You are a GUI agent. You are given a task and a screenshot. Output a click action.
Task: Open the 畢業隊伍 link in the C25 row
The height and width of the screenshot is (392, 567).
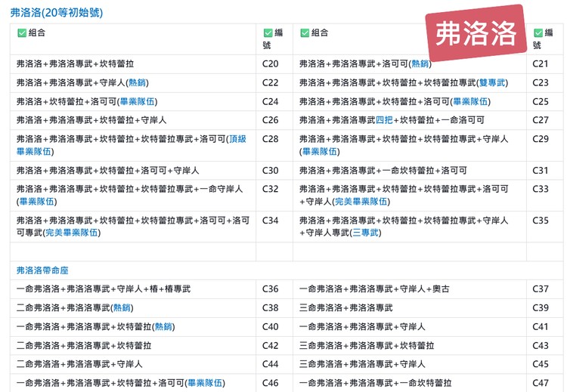[470, 102]
